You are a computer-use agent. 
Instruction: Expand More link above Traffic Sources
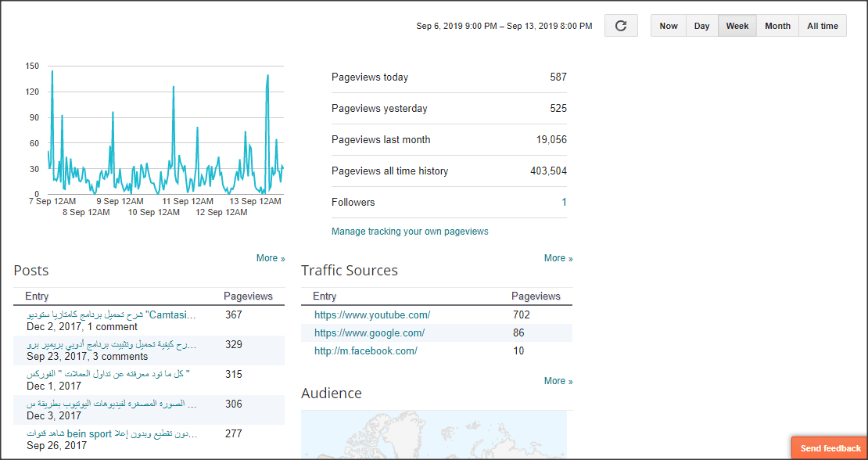point(558,258)
